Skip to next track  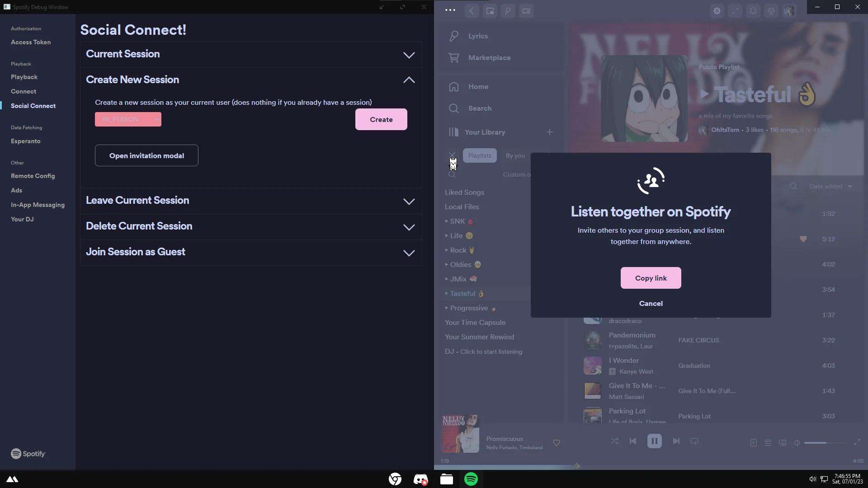click(676, 441)
